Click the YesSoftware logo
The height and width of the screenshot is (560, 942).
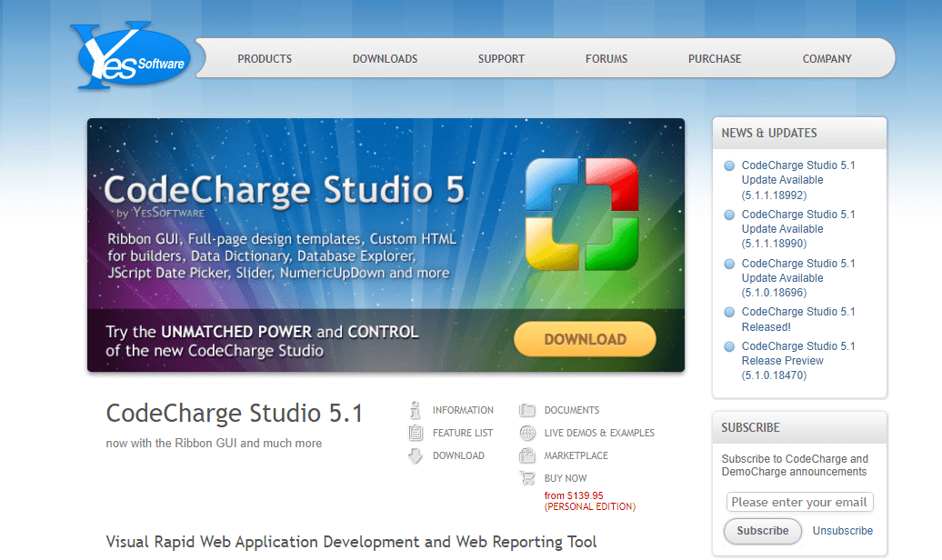click(x=132, y=59)
